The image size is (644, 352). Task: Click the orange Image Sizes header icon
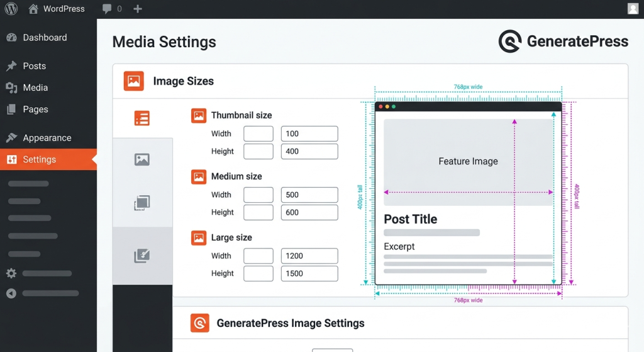click(134, 81)
